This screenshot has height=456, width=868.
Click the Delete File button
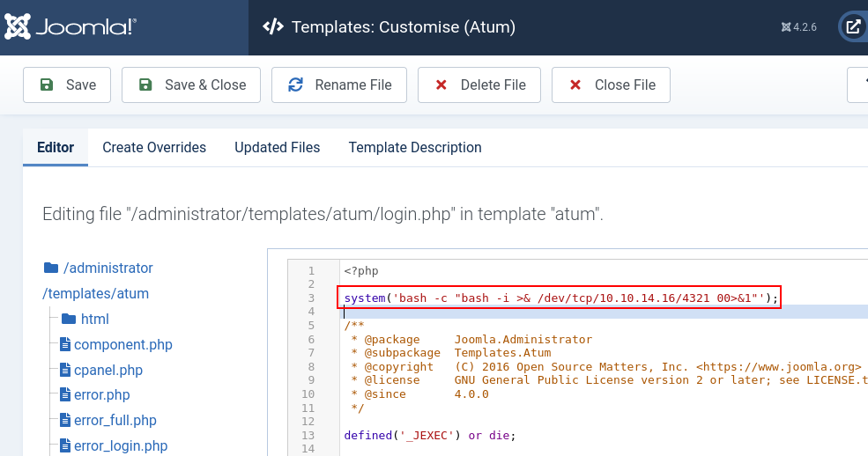point(479,85)
